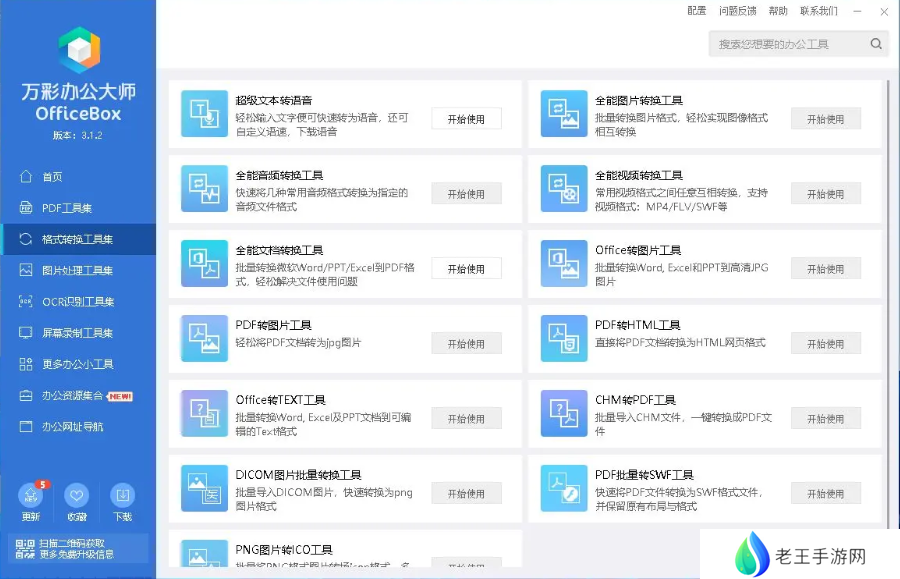This screenshot has width=900, height=579.
Task: Select OCR识别工具集 in sidebar
Action: [x=76, y=301]
